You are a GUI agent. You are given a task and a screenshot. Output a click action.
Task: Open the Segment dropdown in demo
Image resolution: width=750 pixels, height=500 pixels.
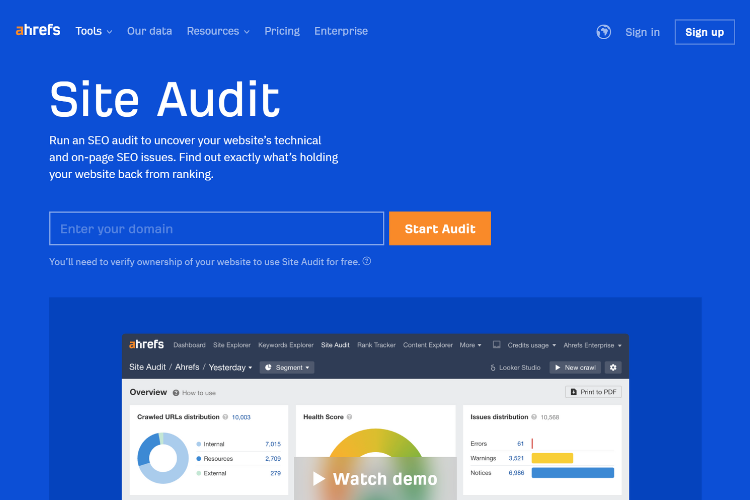[287, 367]
